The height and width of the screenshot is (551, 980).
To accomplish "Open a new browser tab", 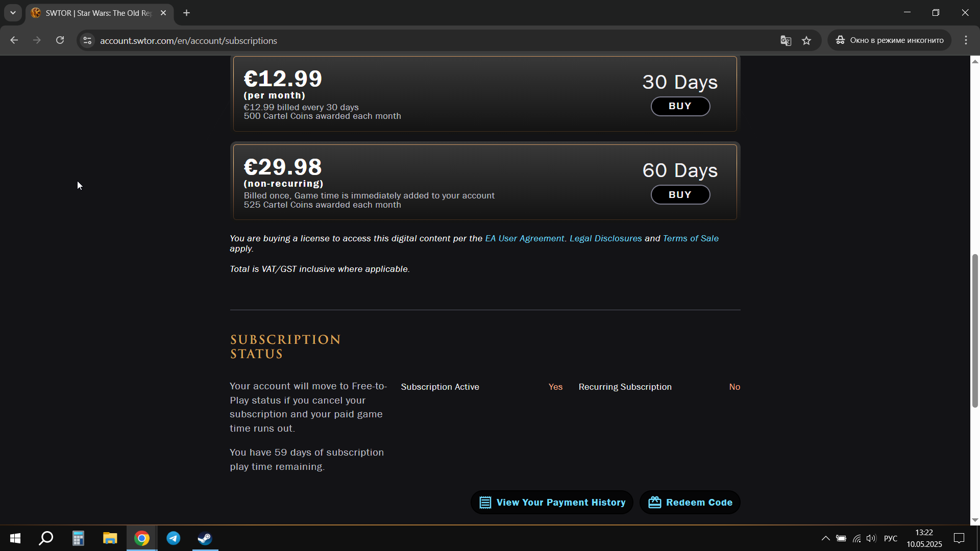I will pos(187,13).
